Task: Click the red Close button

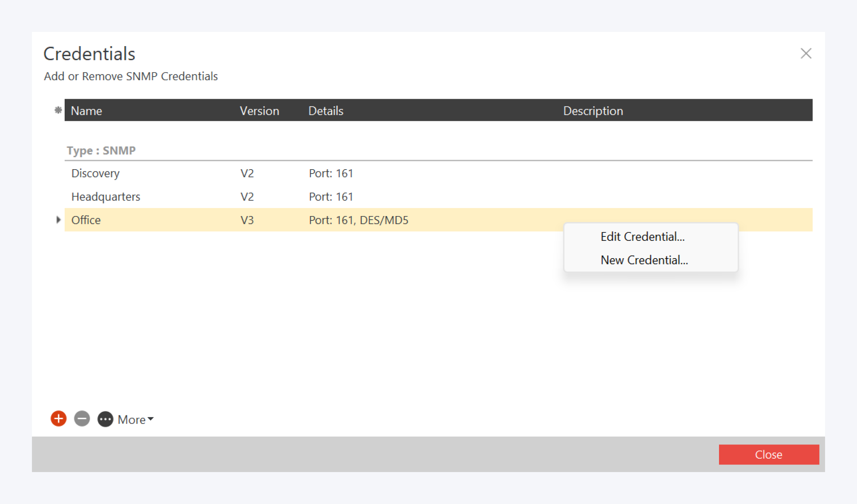Action: point(769,454)
